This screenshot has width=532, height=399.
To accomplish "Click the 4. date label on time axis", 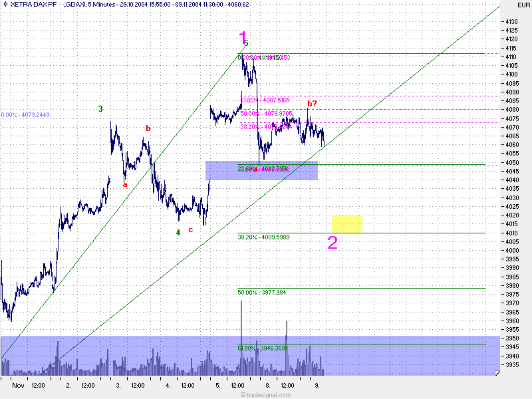I will [x=168, y=386].
